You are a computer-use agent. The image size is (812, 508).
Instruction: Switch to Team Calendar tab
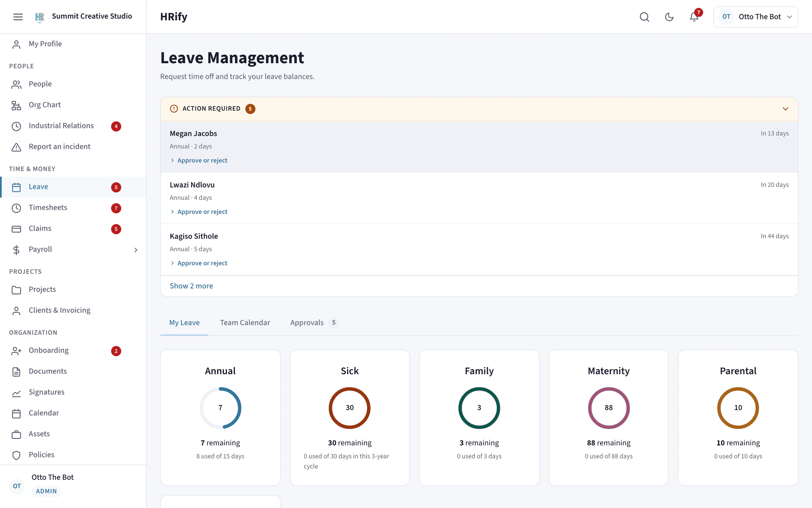click(x=245, y=323)
